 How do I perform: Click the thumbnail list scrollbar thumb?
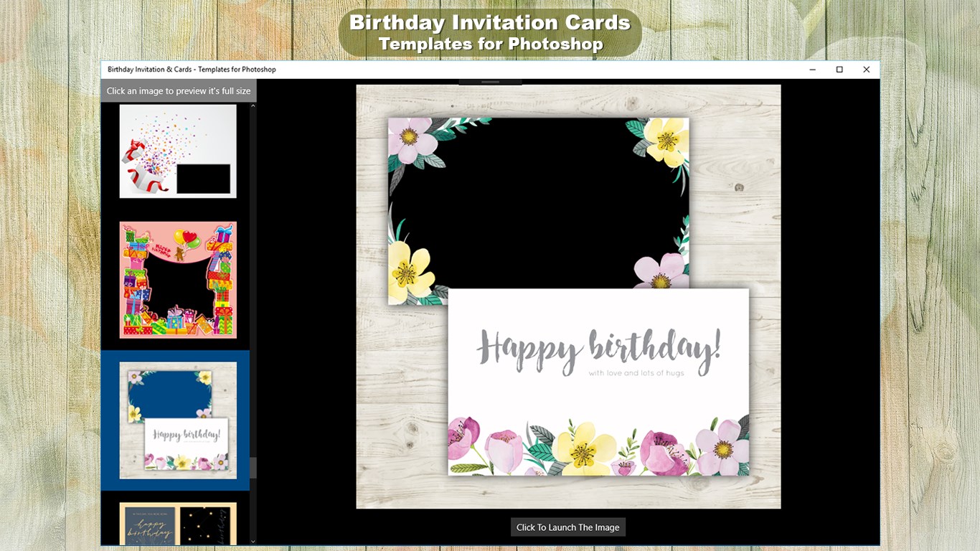click(253, 468)
